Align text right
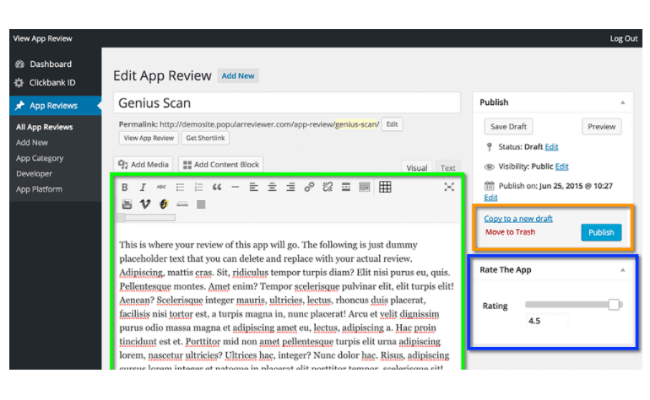650x400 pixels. [291, 187]
